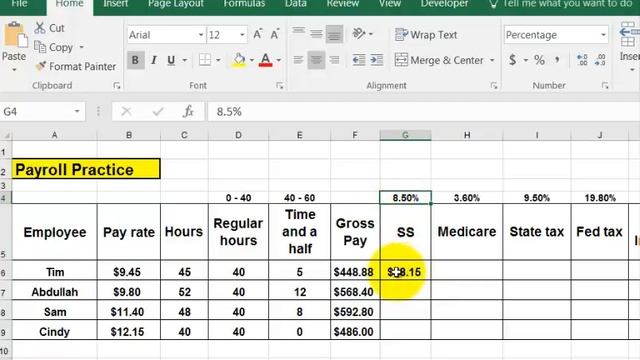640x360 pixels.
Task: Switch to the Insert tab
Action: pyautogui.click(x=116, y=4)
